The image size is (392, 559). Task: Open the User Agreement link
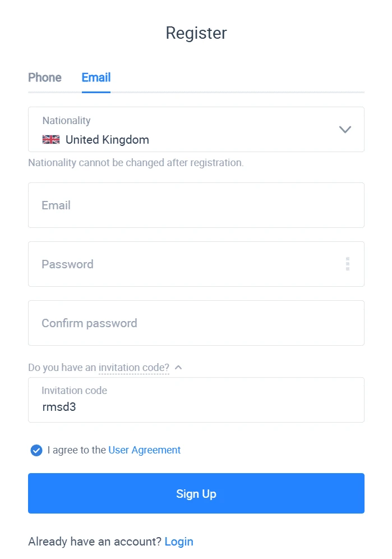(x=144, y=450)
